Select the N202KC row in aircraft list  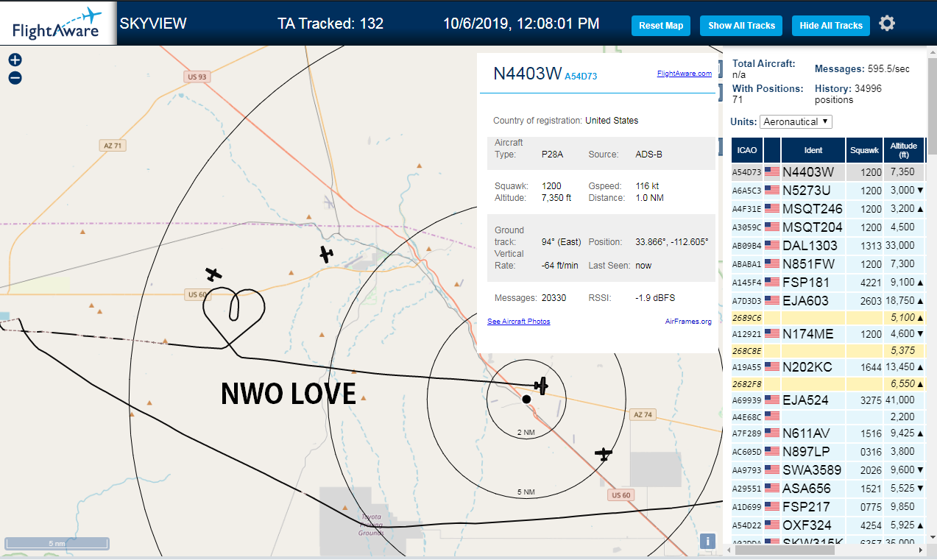(x=828, y=367)
